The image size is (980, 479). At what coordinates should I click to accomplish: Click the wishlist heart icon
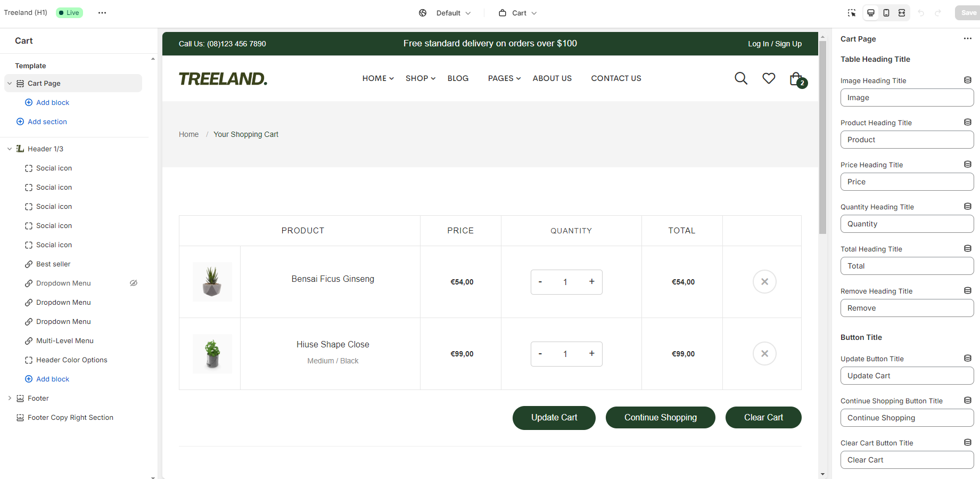[769, 78]
